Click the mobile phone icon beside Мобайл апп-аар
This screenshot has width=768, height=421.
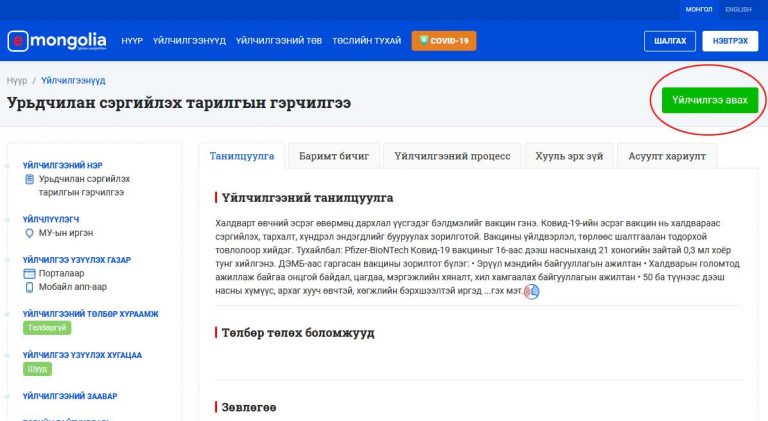29,287
